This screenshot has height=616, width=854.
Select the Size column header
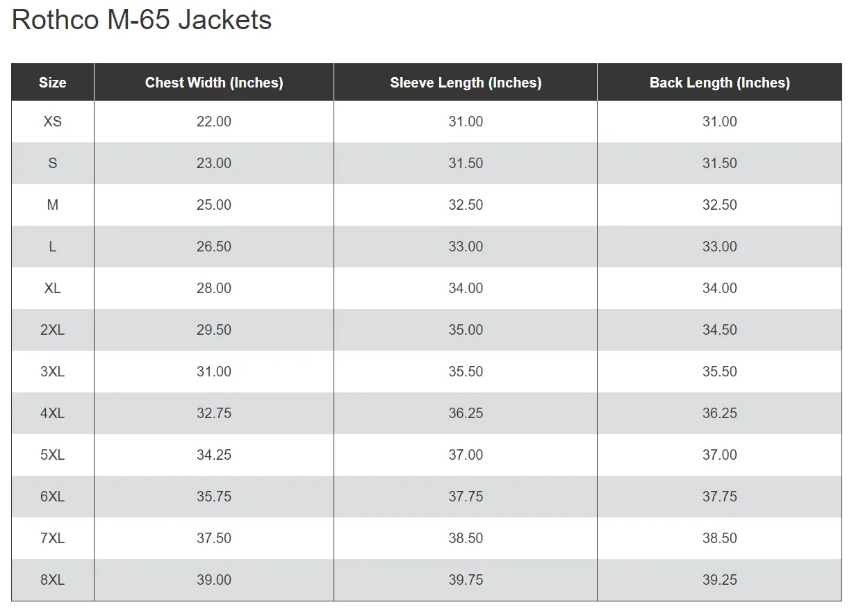[x=53, y=83]
